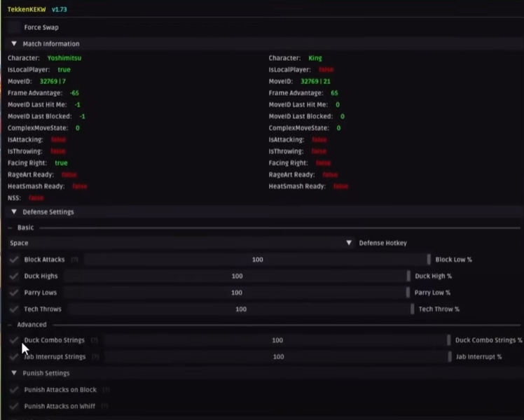
Task: Open the Defense Hotkey dropdown
Action: click(181, 243)
